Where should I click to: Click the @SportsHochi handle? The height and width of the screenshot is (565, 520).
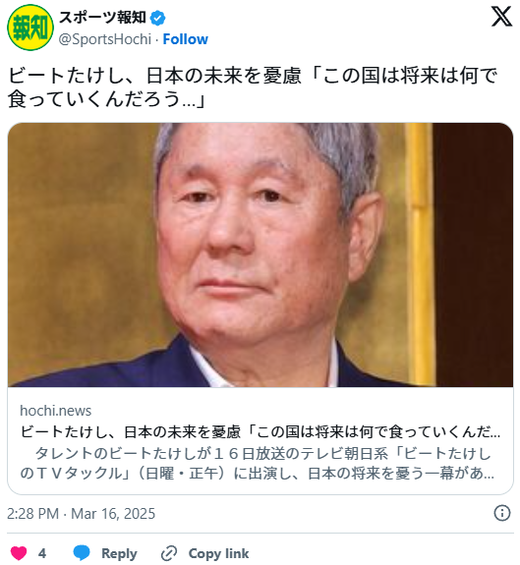(105, 39)
